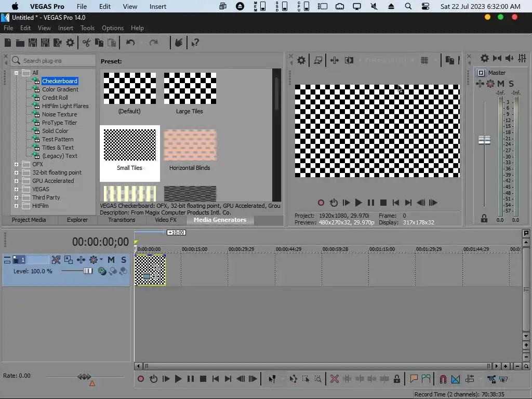532x399 pixels.
Task: Expand the VEGAS folder
Action: tap(16, 189)
